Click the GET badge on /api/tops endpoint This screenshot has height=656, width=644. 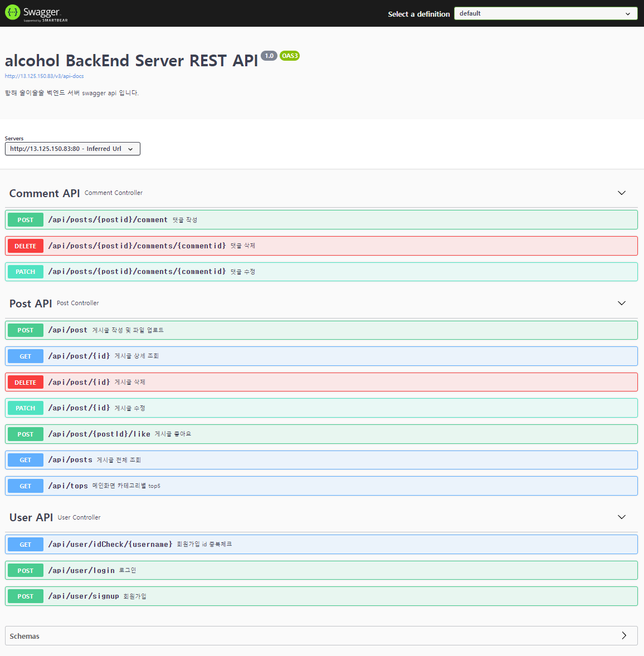coord(25,486)
